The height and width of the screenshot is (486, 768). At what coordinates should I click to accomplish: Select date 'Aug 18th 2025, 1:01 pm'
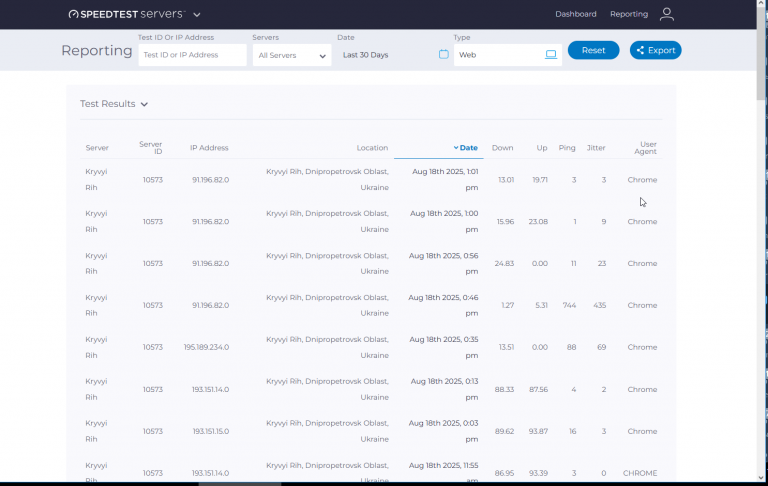[445, 179]
